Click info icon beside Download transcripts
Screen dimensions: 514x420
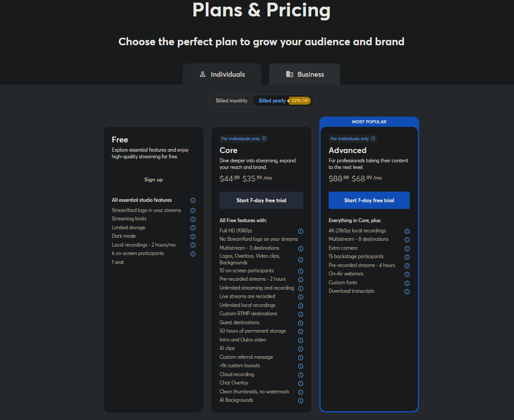pos(407,291)
